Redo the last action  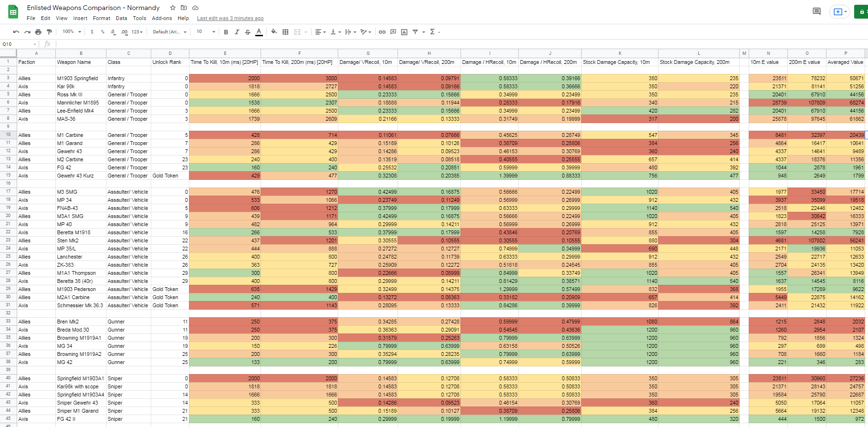pos(27,32)
